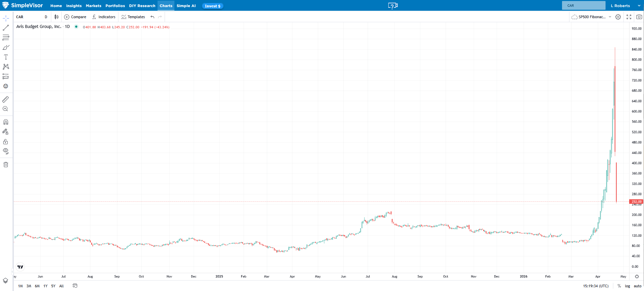Toggle auto scale on price axis
644x291 pixels.
click(x=637, y=286)
